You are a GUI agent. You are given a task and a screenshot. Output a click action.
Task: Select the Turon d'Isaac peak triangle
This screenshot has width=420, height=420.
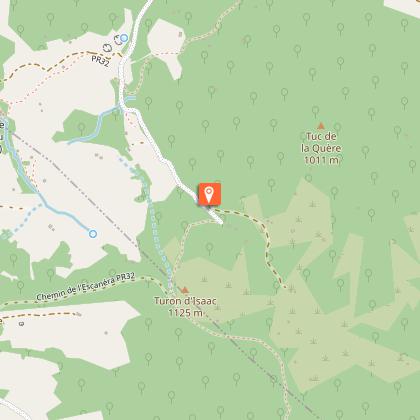(x=184, y=290)
